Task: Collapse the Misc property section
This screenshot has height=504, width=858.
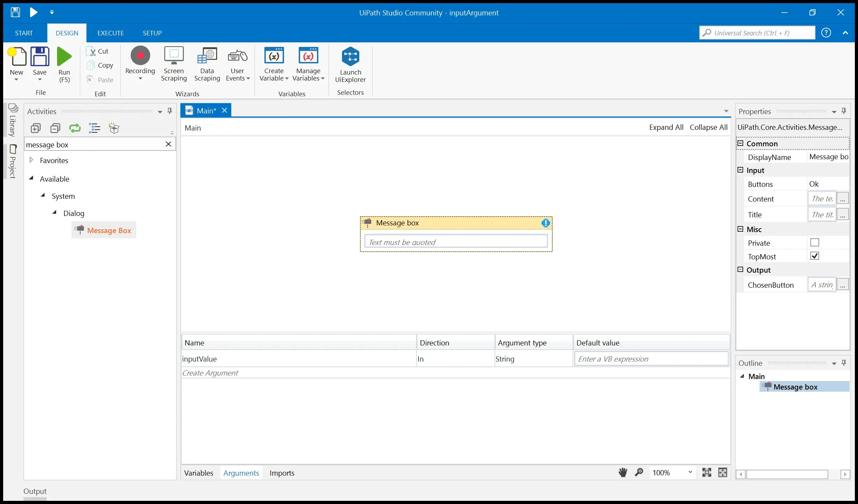Action: pos(740,229)
